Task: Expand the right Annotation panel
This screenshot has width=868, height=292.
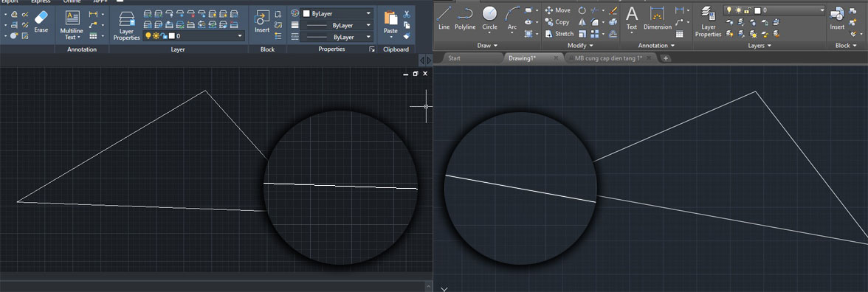Action: (657, 46)
